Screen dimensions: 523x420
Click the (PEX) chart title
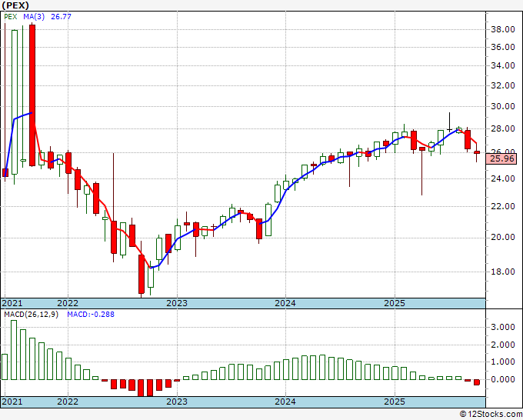coord(15,5)
